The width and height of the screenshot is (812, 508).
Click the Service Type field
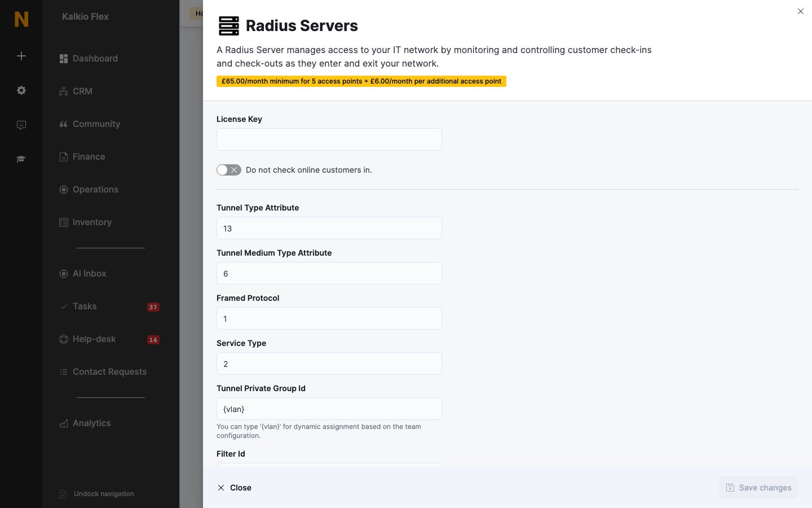[329, 364]
